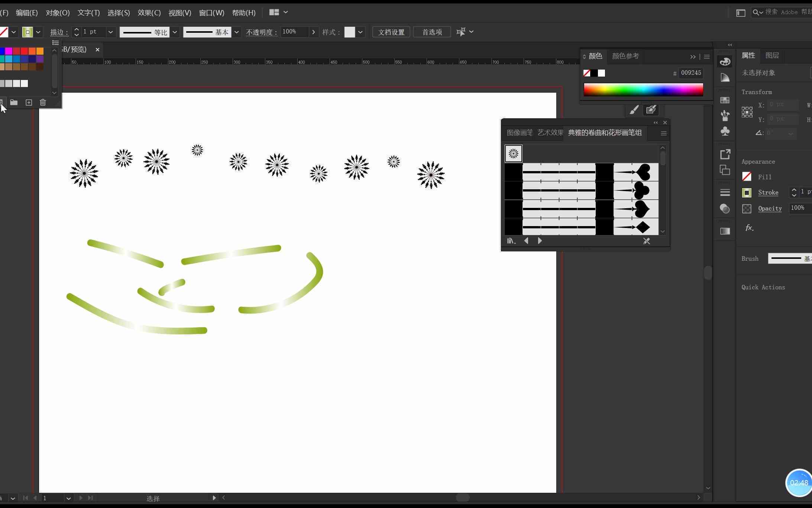
Task: Click the workspace switcher icon near search
Action: (740, 13)
